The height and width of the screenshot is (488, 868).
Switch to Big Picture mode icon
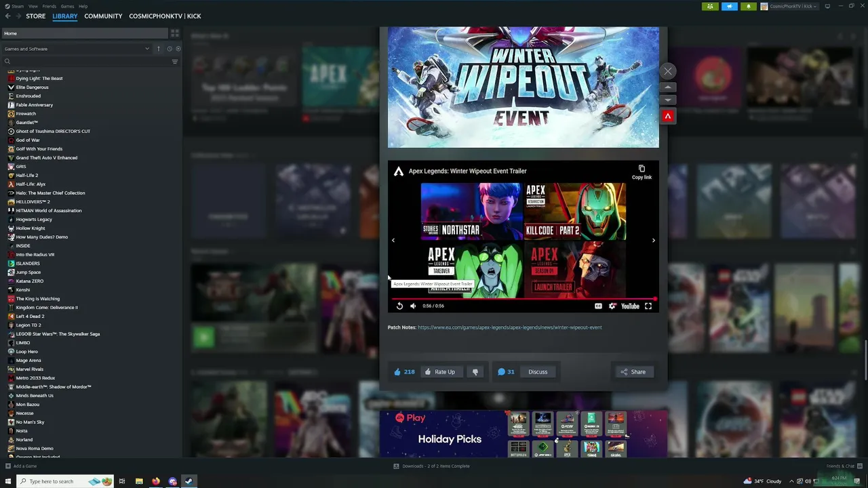(x=827, y=6)
